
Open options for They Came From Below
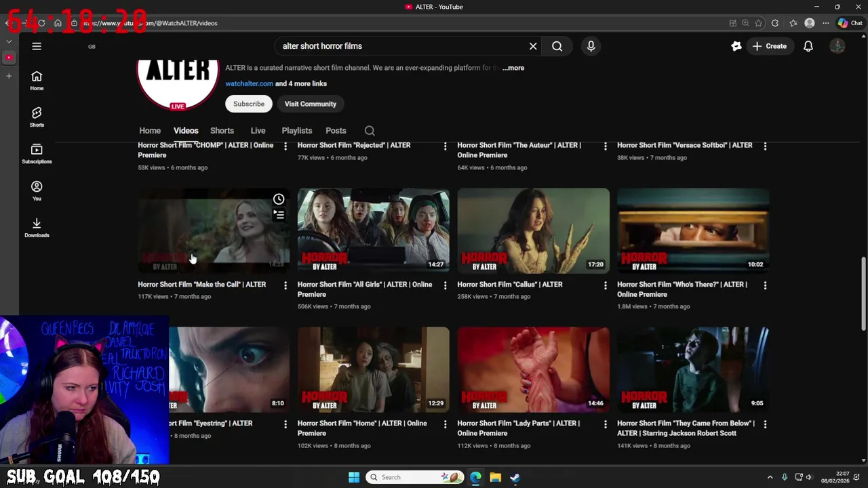click(765, 424)
